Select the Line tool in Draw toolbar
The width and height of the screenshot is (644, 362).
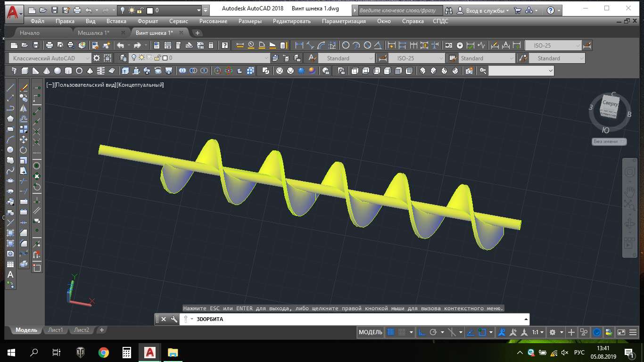click(x=10, y=88)
